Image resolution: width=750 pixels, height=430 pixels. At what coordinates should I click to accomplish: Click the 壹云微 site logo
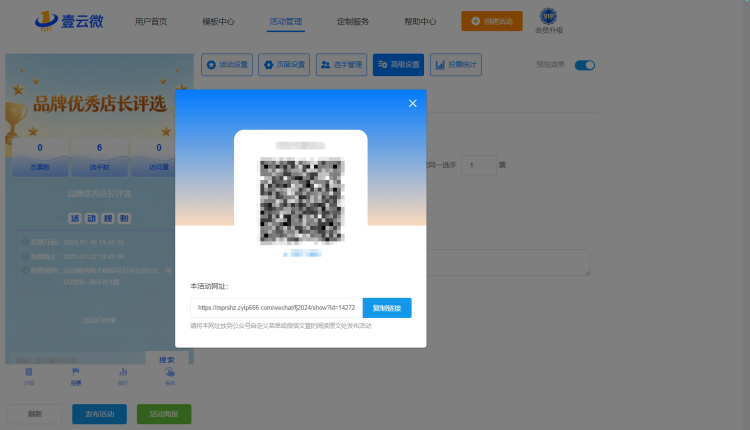click(69, 21)
